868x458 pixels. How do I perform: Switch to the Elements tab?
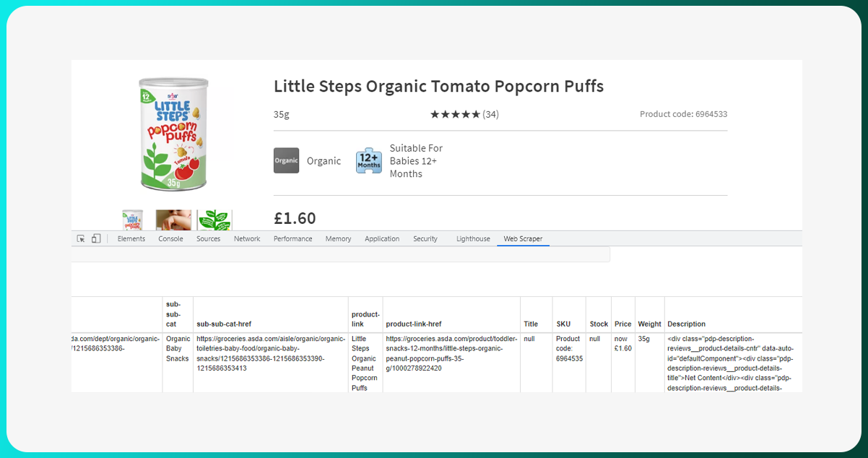coord(131,238)
